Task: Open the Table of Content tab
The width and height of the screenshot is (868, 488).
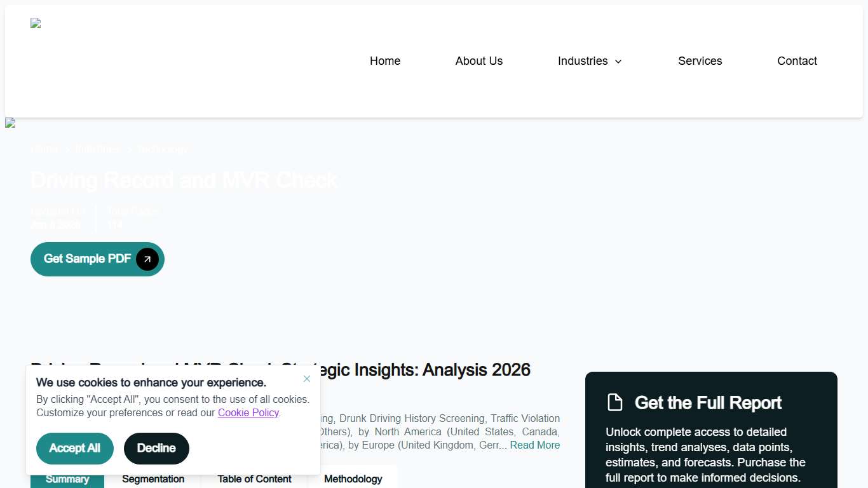Action: (254, 479)
